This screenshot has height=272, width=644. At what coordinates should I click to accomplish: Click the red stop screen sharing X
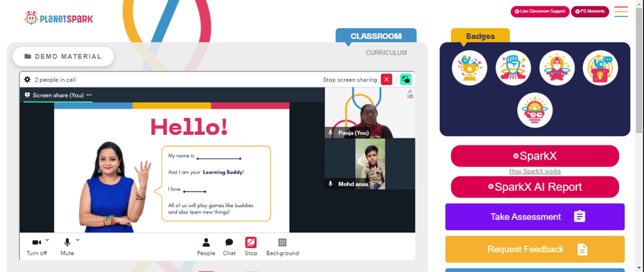(386, 80)
